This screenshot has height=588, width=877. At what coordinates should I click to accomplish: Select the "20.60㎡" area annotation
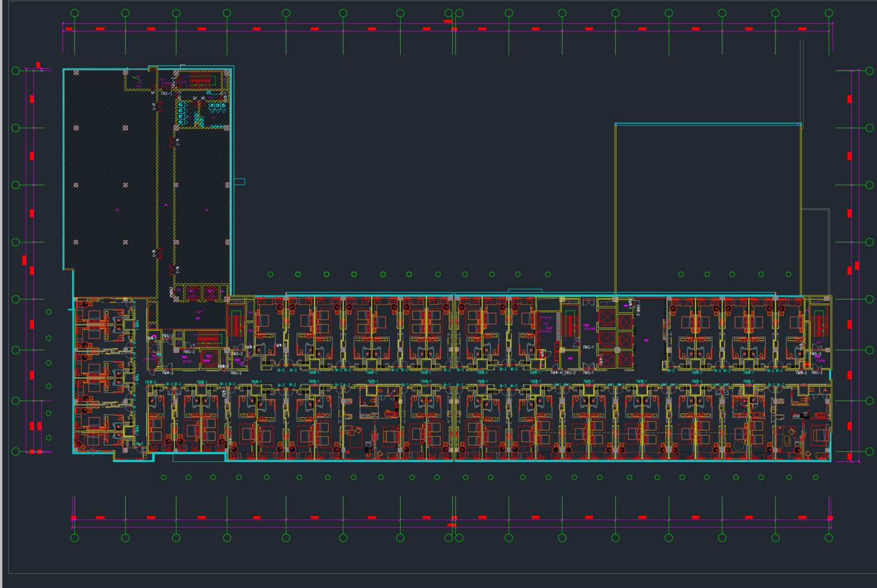click(x=589, y=329)
